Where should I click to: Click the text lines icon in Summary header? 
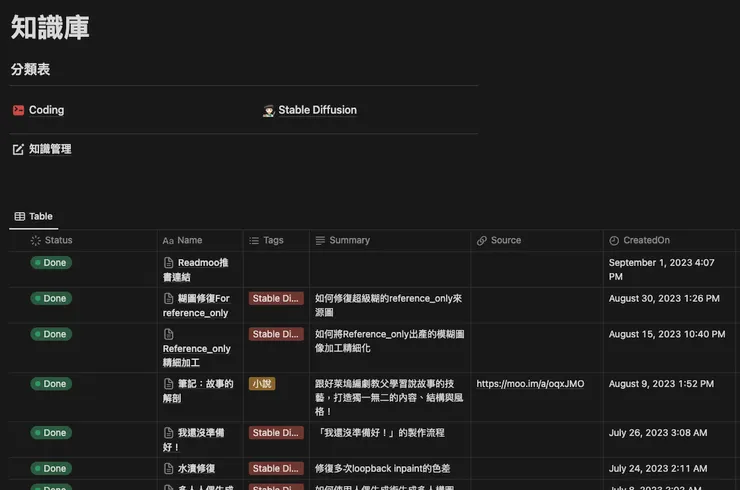320,241
